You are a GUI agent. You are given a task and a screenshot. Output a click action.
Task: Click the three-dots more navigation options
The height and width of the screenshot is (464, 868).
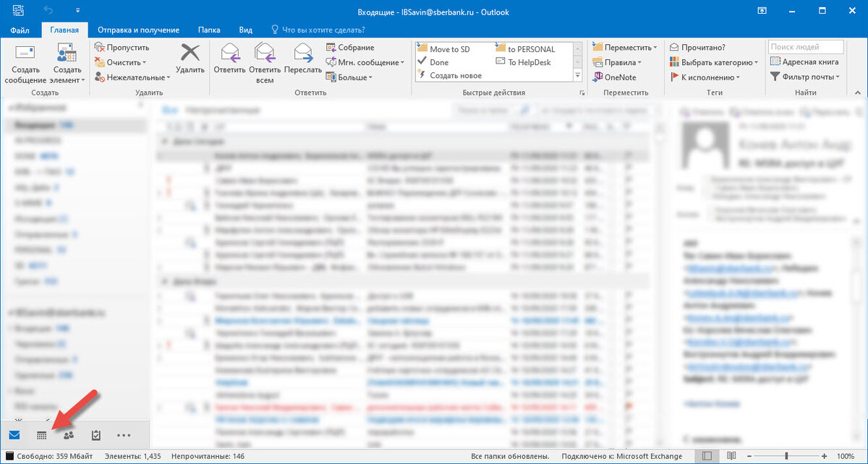(x=124, y=435)
